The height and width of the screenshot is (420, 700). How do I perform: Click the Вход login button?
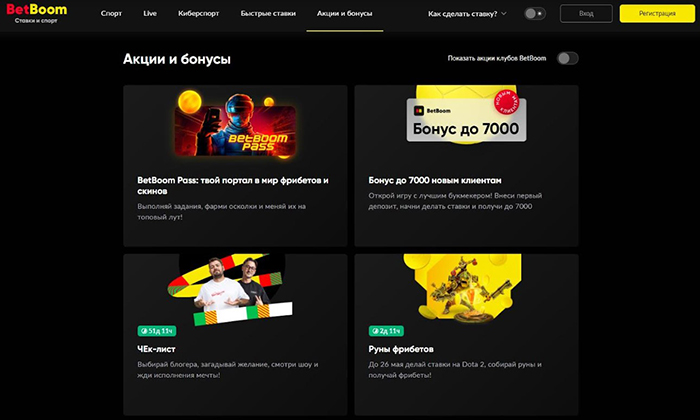[x=586, y=14]
